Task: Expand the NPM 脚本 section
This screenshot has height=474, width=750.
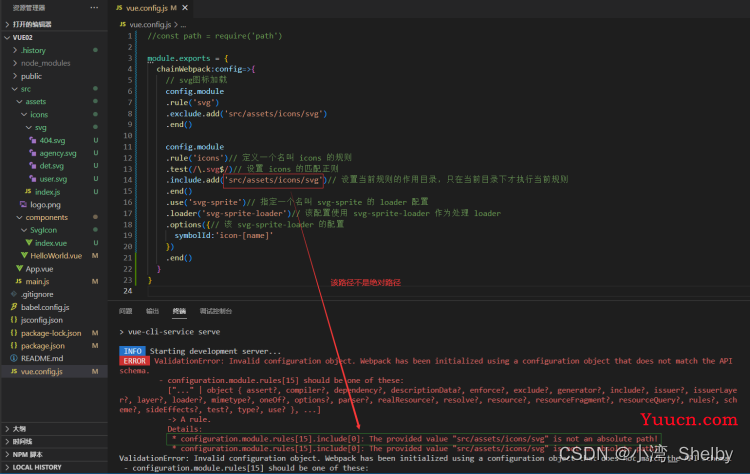Action: tap(7, 454)
